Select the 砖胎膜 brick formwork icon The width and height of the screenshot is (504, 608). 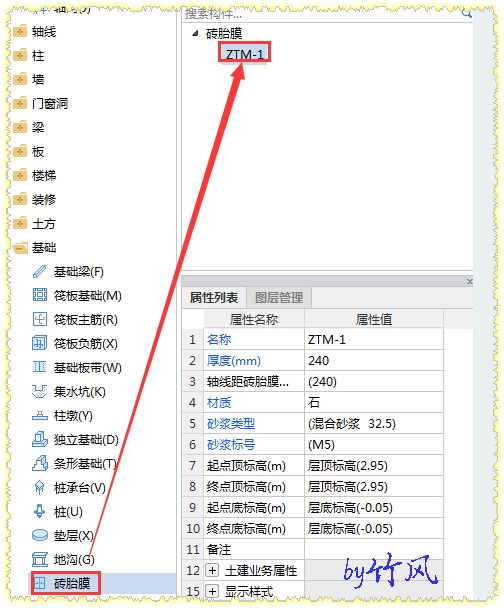point(40,583)
